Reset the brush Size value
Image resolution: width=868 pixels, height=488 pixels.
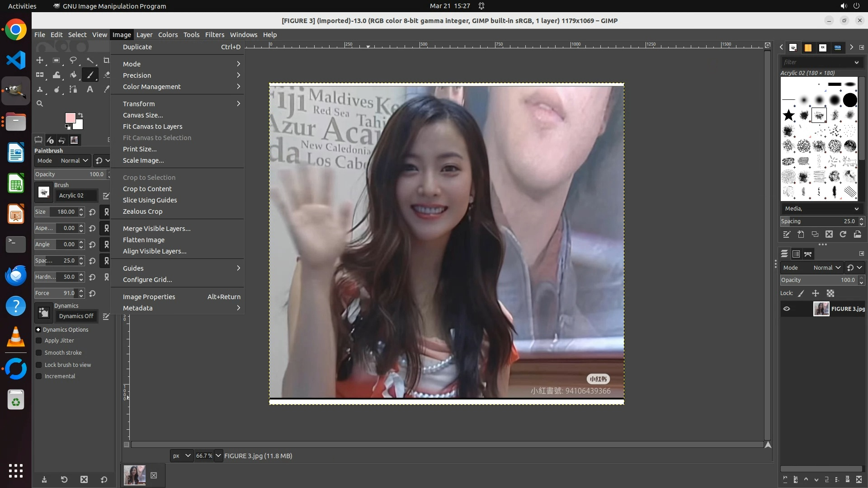click(92, 212)
